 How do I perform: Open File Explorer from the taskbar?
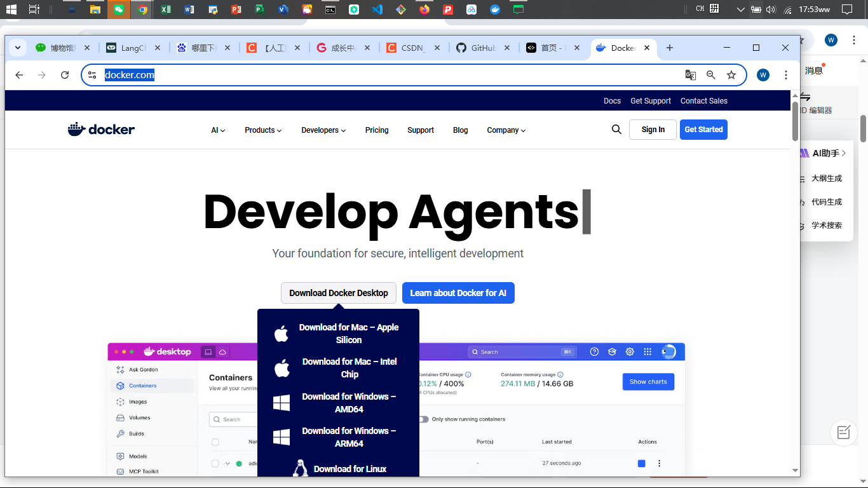(x=95, y=10)
